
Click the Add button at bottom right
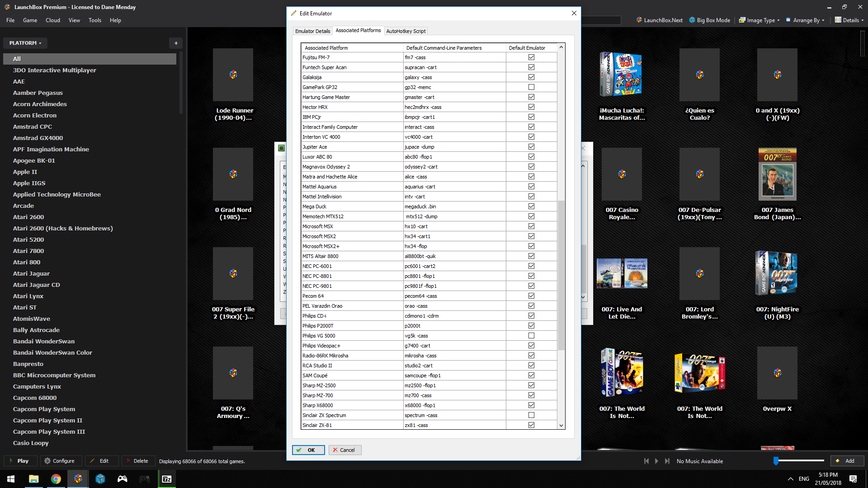847,461
